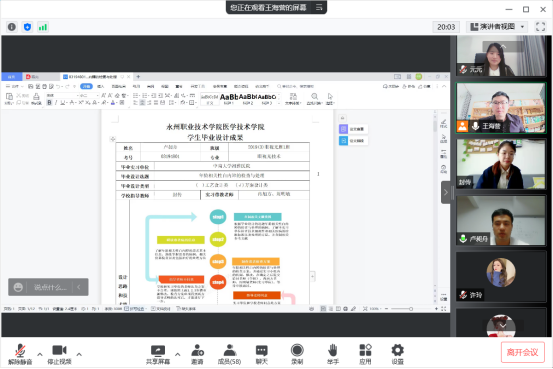Raise hand with 举手 icon
Viewport: 553px width, 369px height.
(x=333, y=354)
